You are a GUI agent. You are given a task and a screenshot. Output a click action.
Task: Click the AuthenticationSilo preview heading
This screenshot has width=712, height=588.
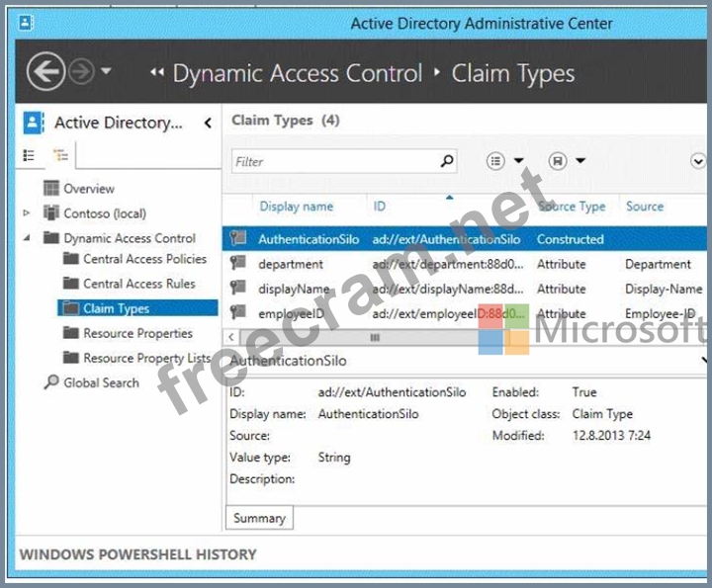288,361
